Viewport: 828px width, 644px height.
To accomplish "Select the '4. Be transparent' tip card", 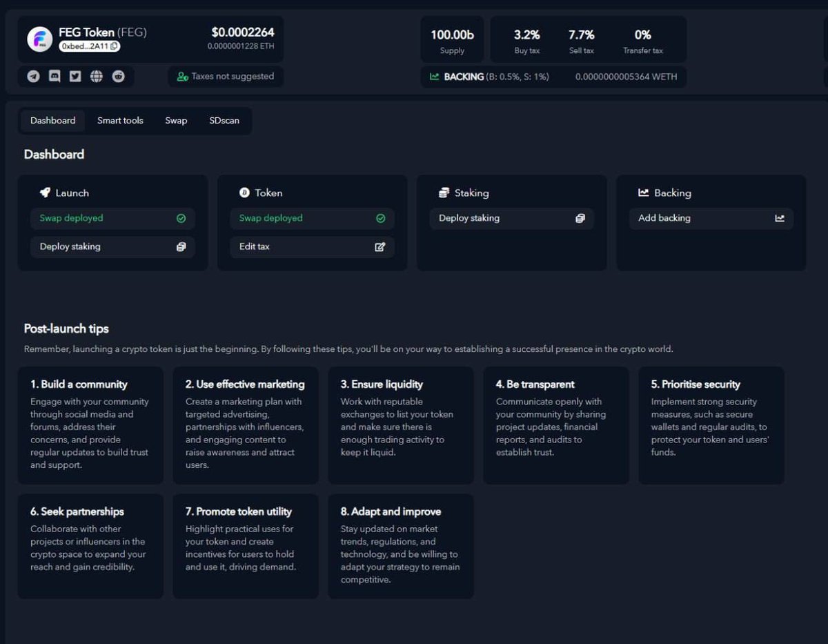I will (556, 425).
